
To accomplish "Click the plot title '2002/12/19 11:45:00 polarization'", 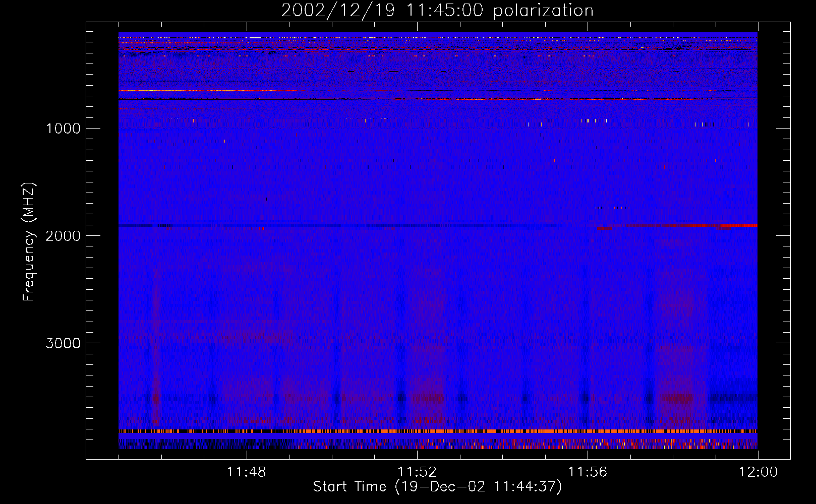I will pyautogui.click(x=437, y=11).
